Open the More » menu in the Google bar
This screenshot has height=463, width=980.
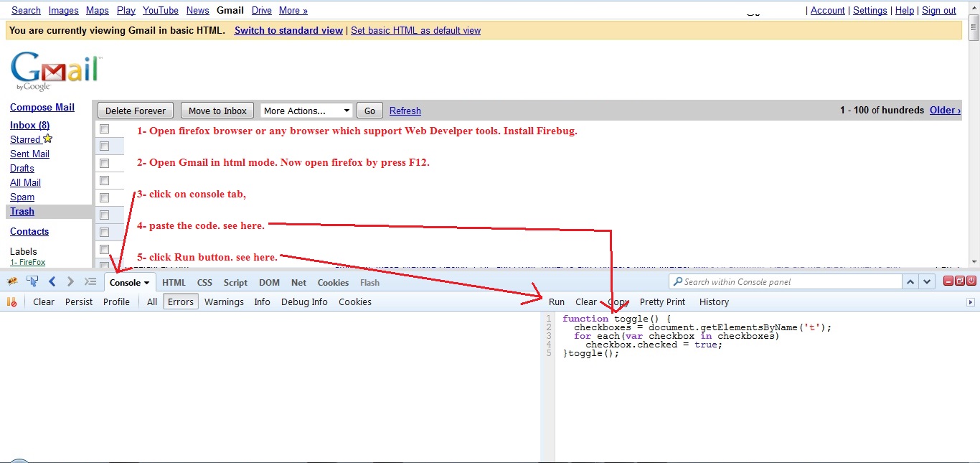(293, 10)
